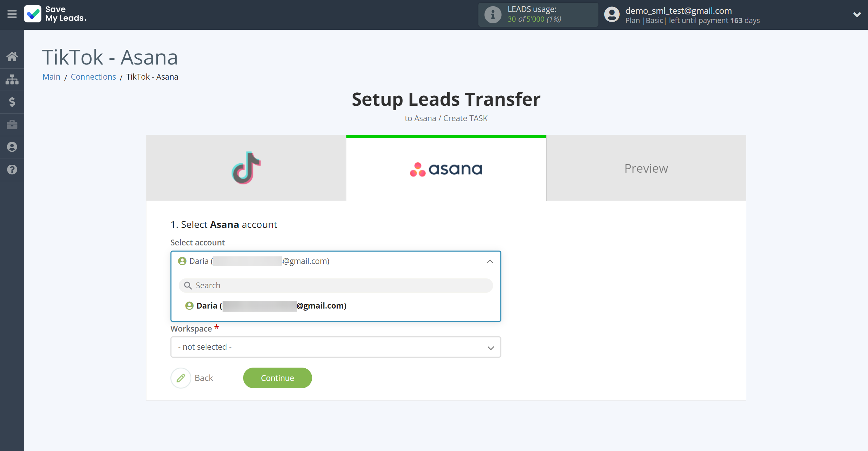Collapse the Asana account dropdown
This screenshot has height=451, width=868.
(490, 261)
